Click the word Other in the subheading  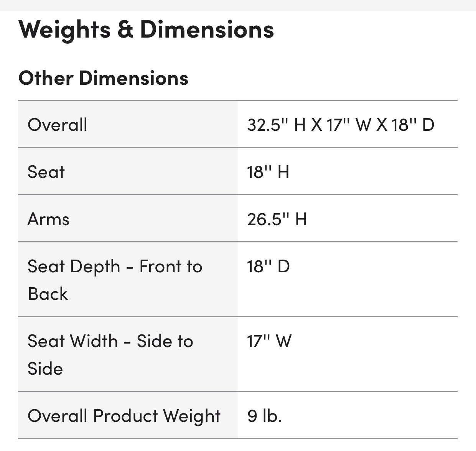pyautogui.click(x=46, y=78)
